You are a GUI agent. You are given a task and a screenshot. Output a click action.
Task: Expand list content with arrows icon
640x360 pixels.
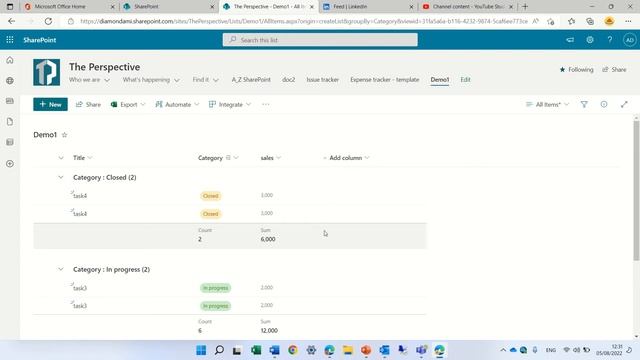pos(624,104)
